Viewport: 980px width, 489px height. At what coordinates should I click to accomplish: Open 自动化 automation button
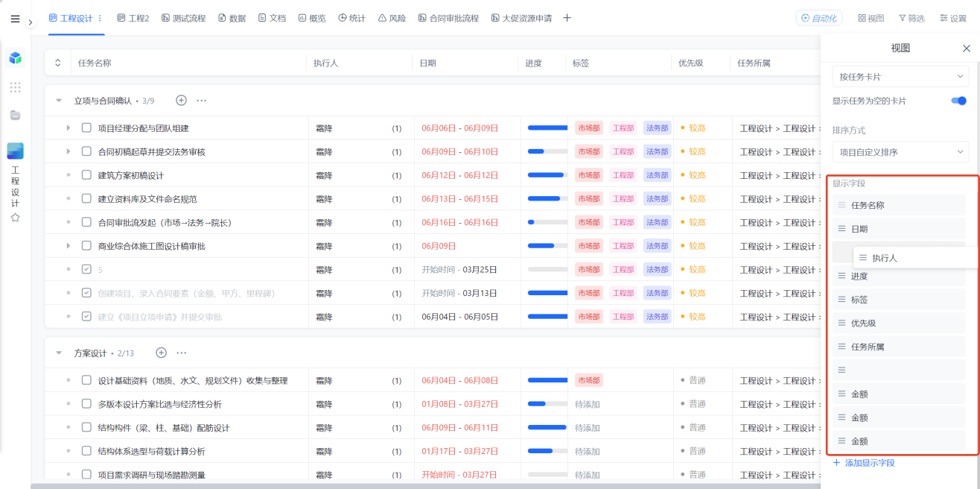pyautogui.click(x=819, y=18)
